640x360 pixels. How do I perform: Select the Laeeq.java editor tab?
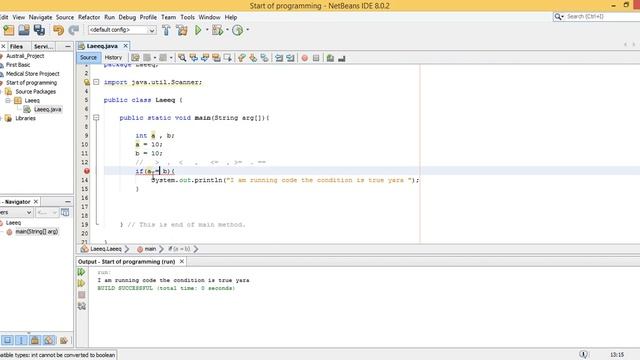(x=102, y=46)
